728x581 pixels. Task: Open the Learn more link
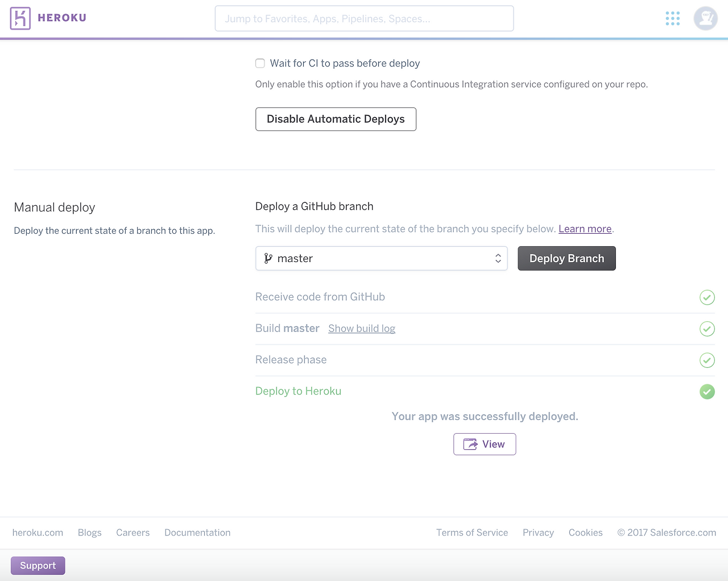point(585,229)
